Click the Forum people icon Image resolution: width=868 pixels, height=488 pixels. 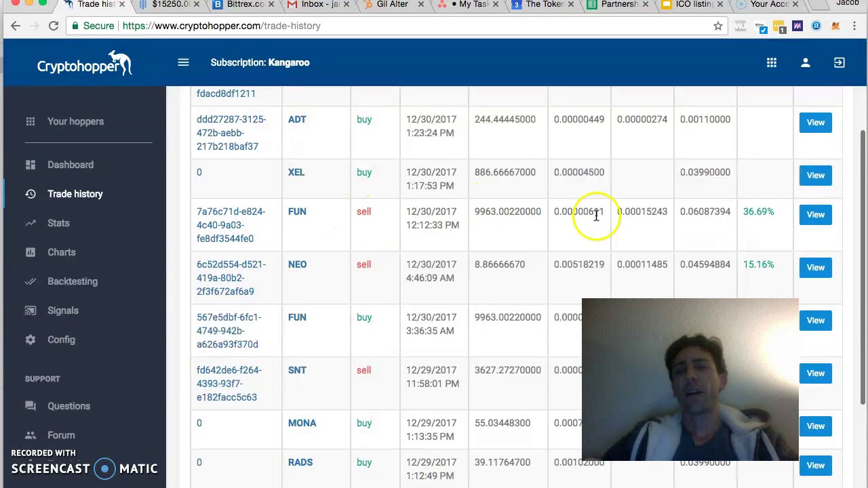(31, 435)
